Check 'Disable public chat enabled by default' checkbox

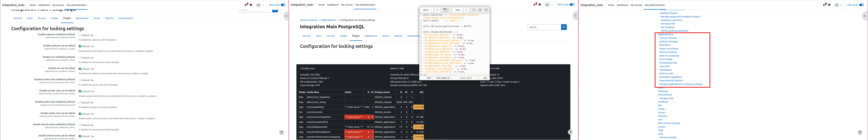click(80, 103)
